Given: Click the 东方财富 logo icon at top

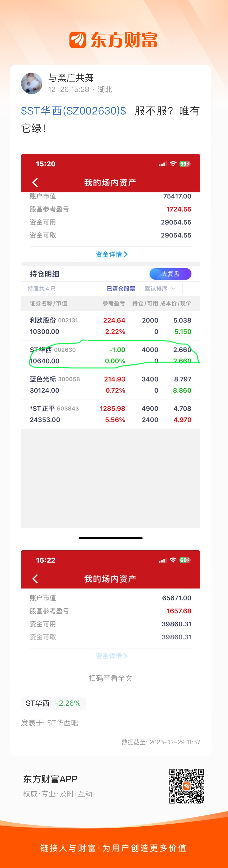Looking at the screenshot, I should pos(78,40).
